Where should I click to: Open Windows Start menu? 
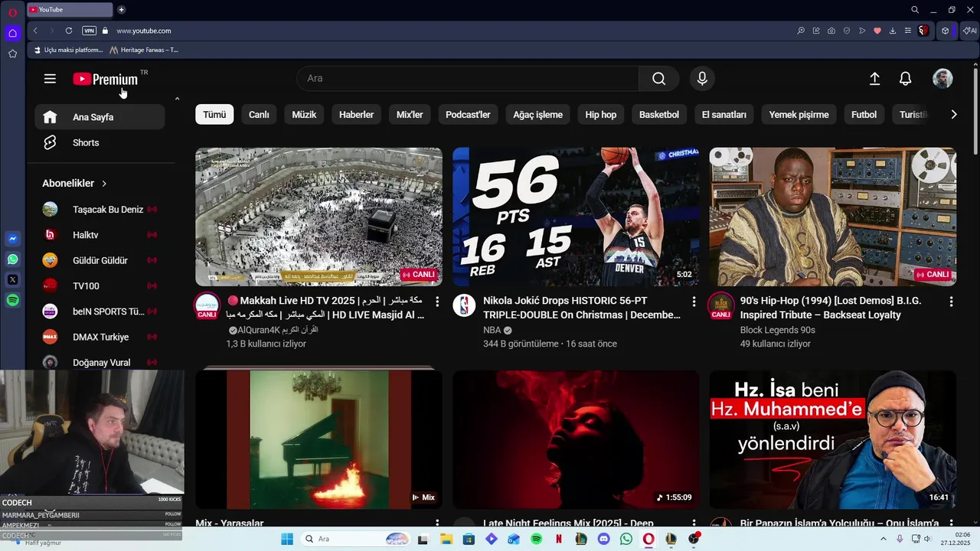pyautogui.click(x=287, y=539)
